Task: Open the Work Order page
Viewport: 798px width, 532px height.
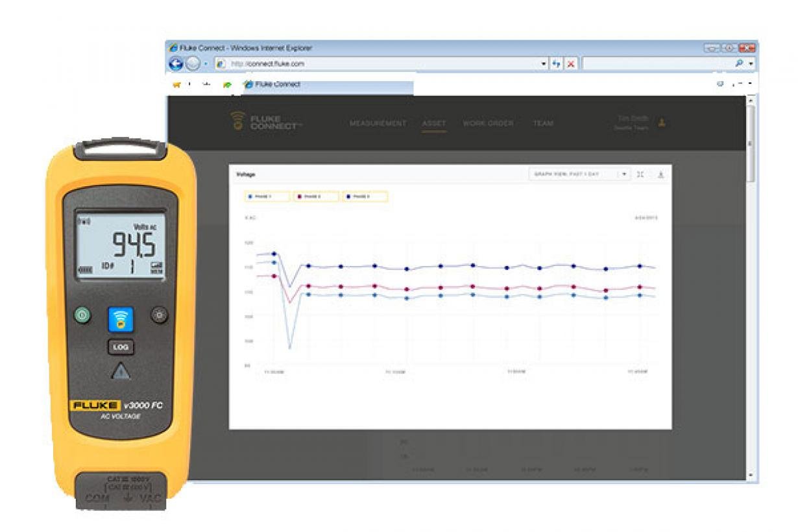Action: click(x=488, y=123)
